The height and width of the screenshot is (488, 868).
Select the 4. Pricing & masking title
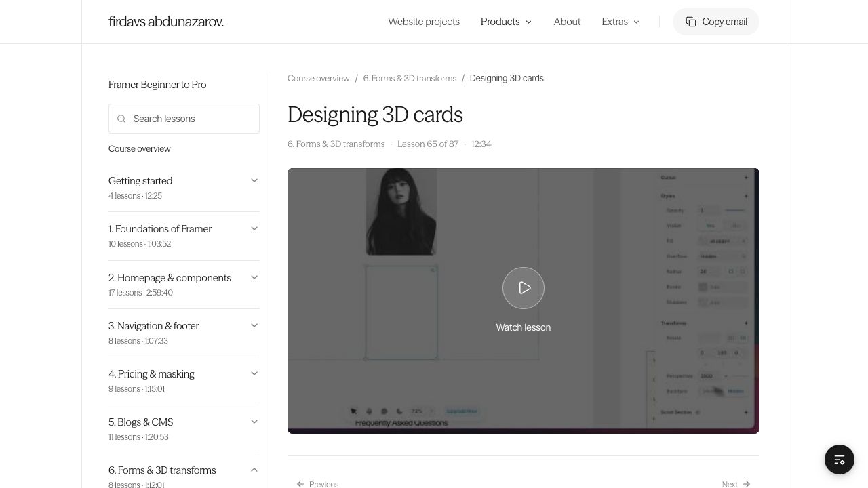tap(151, 374)
